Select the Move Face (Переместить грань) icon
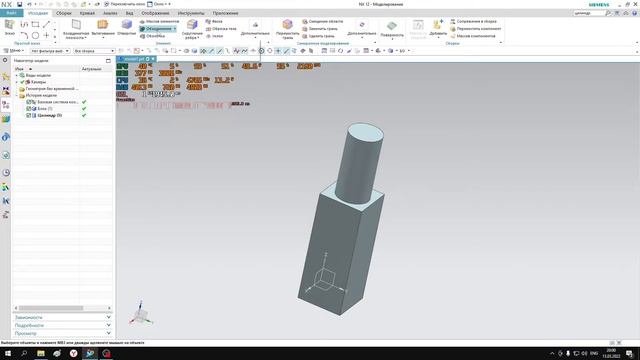Viewport: 640px width, 360px height. (x=287, y=24)
